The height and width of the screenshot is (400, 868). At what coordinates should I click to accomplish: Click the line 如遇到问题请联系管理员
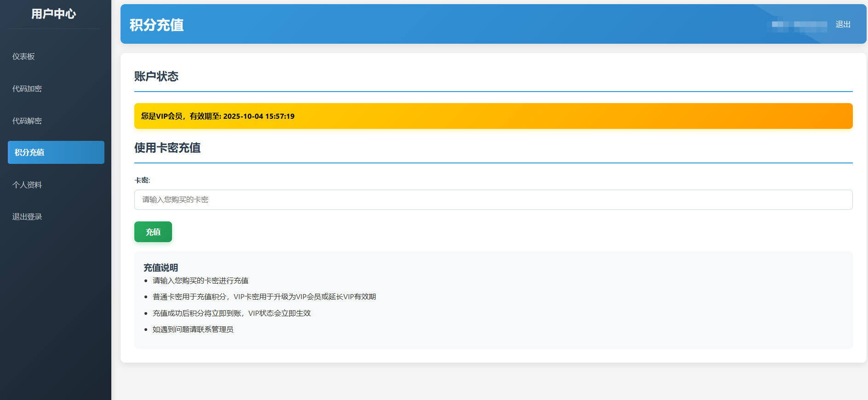(193, 330)
